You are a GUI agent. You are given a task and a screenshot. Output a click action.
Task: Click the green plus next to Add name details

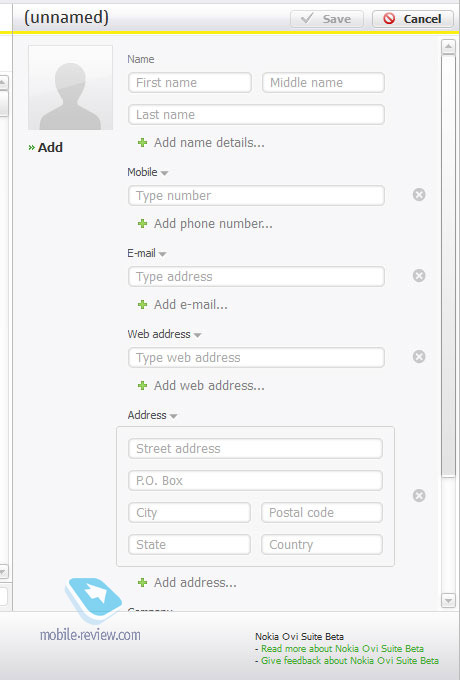pos(142,143)
